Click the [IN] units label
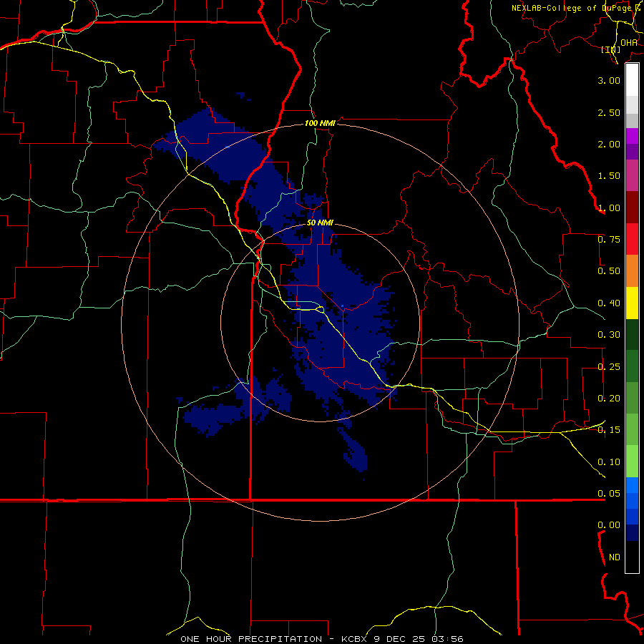This screenshot has height=644, width=644. [x=611, y=49]
